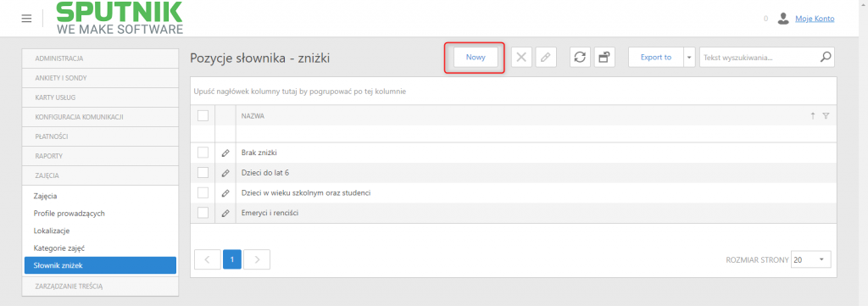Select Kategorie zajęć in the sidebar
Image resolution: width=868 pixels, height=306 pixels.
tap(59, 248)
